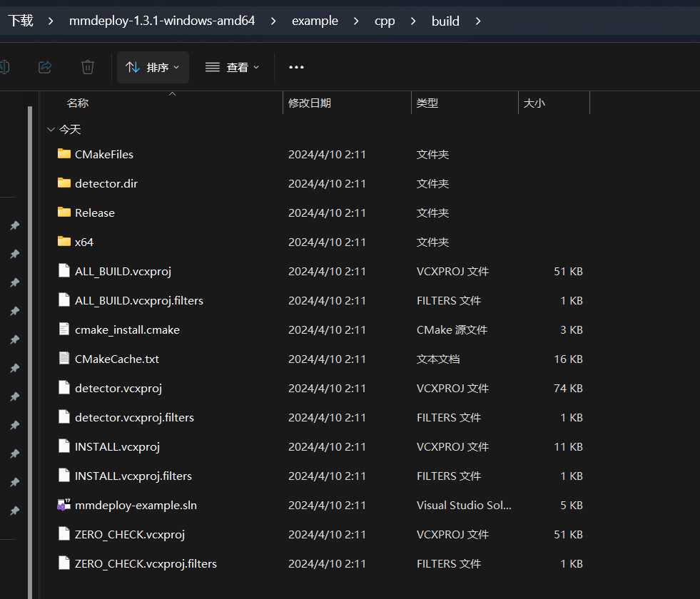Navigate to 下载 via the breadcrumb
Viewport: 700px width, 599px height.
[x=22, y=21]
